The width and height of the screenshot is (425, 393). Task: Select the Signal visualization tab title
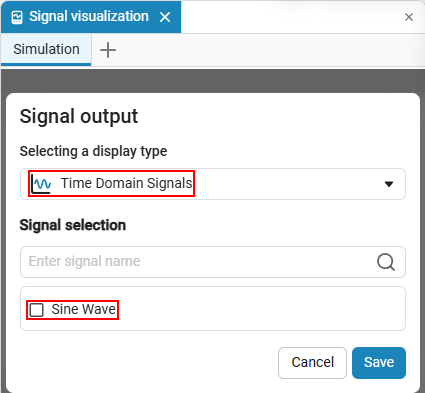(x=89, y=16)
